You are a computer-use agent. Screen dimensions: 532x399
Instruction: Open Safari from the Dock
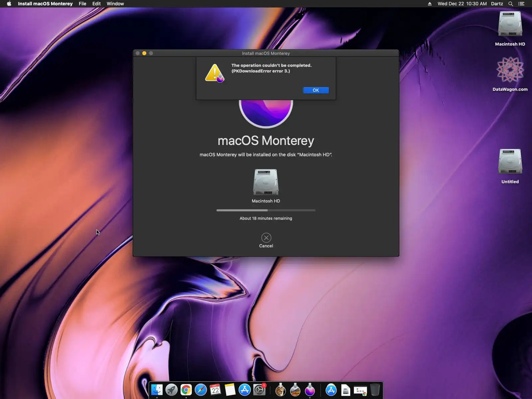[x=201, y=390]
